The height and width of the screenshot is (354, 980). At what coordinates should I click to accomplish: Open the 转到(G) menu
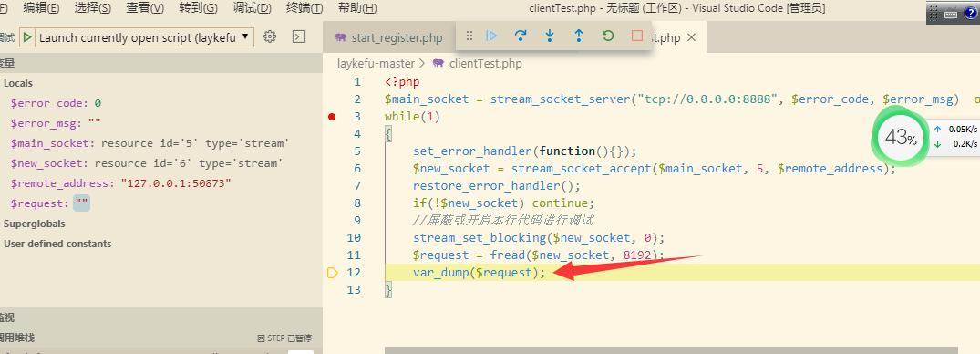[198, 8]
